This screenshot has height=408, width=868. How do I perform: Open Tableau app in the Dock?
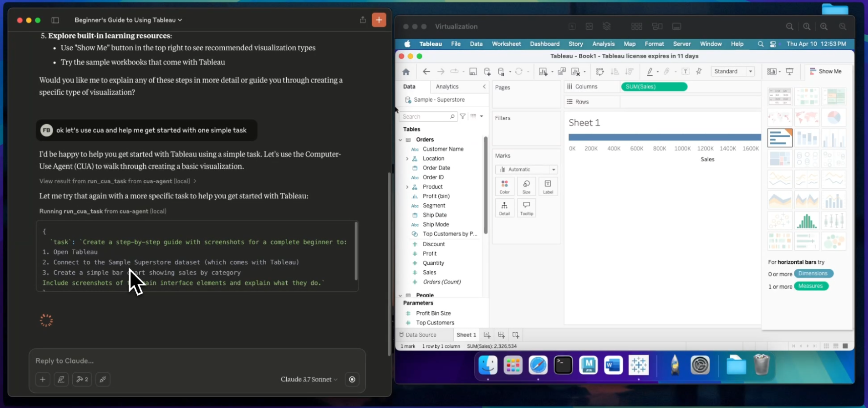coord(638,365)
